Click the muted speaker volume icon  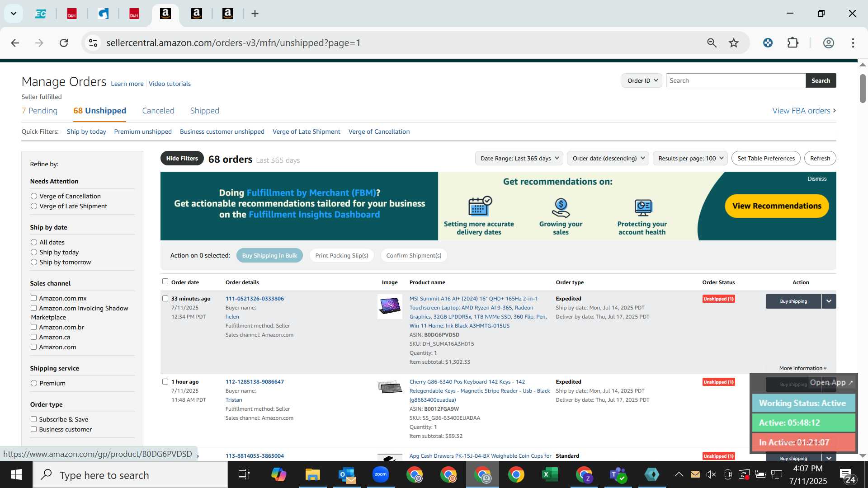711,474
